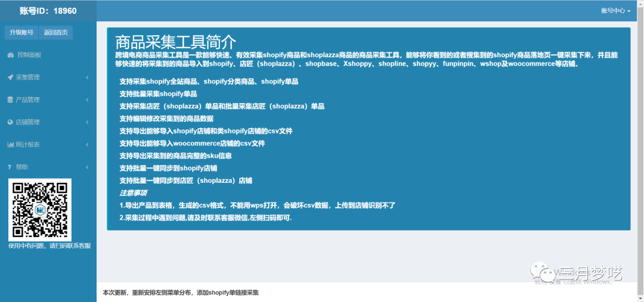Screen dimensions: 644x302
Task: Open the 统计报表 menu label
Action: pyautogui.click(x=28, y=144)
